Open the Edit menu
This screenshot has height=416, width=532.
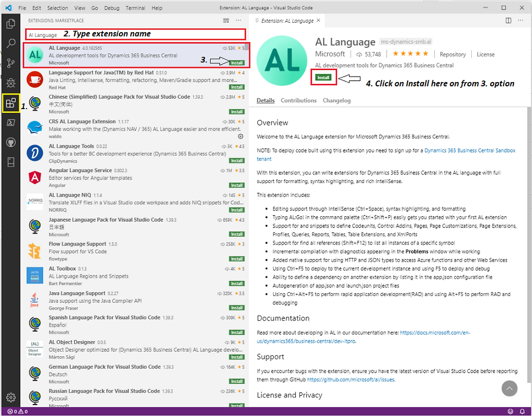point(37,8)
